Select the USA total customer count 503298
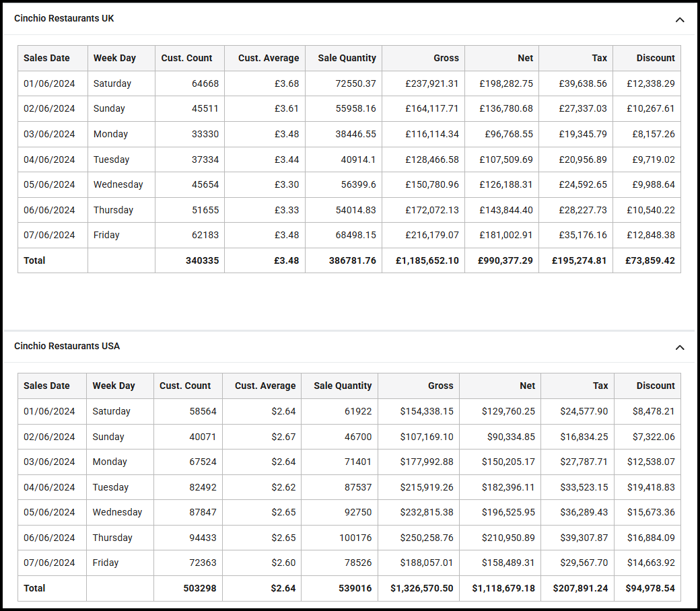This screenshot has width=700, height=611. tap(199, 589)
